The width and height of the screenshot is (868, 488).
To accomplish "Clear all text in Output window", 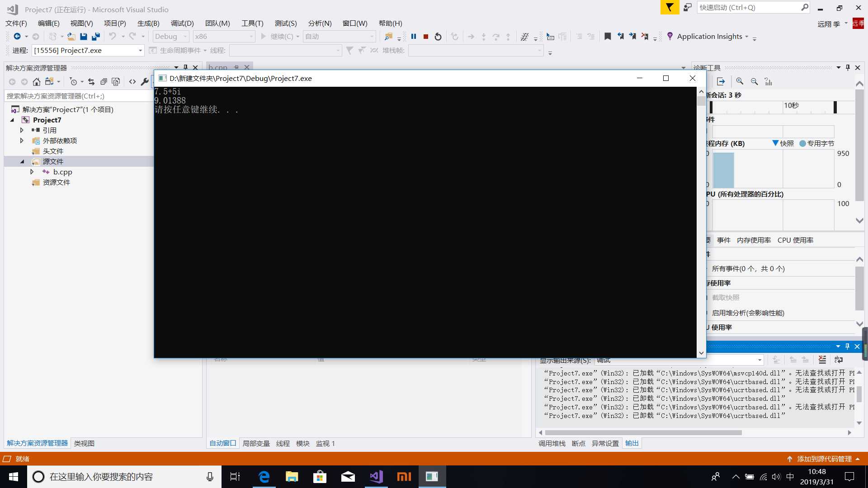I will click(822, 360).
